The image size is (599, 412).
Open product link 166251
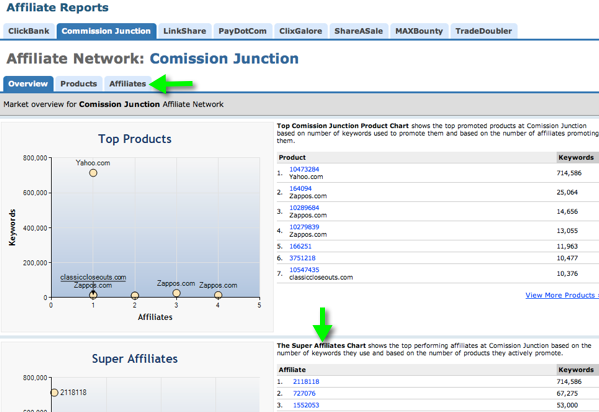pyautogui.click(x=300, y=247)
